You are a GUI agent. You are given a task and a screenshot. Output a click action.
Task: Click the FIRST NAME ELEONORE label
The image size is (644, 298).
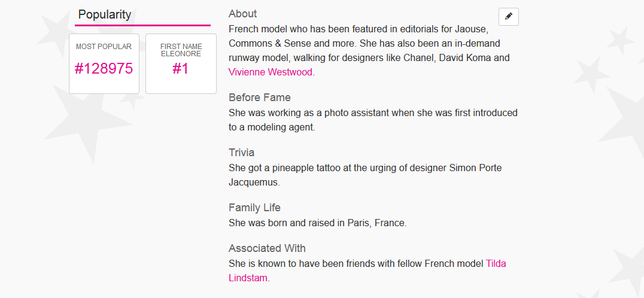click(181, 50)
